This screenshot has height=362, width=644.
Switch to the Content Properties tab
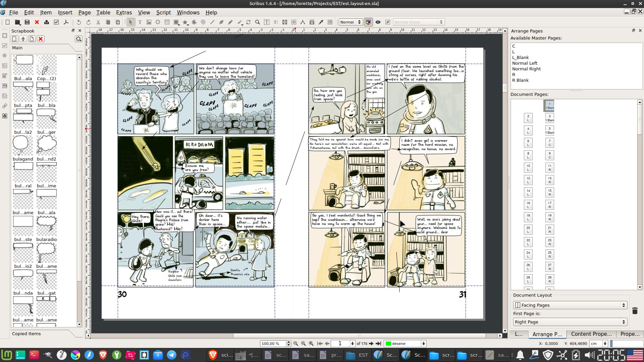[x=591, y=334]
